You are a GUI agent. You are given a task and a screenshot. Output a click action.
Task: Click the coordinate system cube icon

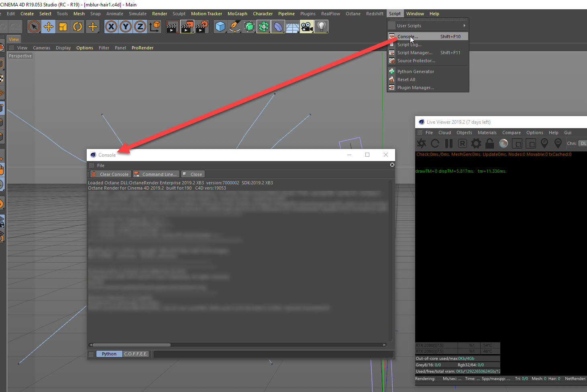point(155,27)
